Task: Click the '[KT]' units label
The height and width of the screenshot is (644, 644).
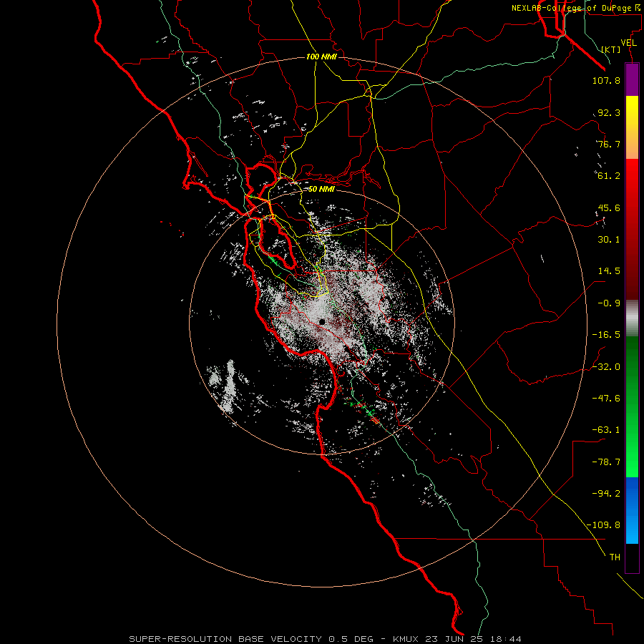Action: 611,49
